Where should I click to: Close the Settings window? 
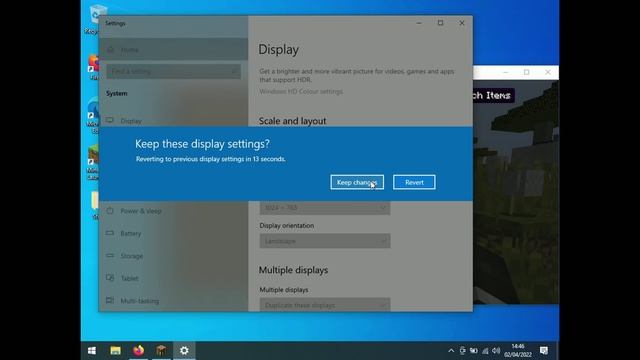click(462, 23)
